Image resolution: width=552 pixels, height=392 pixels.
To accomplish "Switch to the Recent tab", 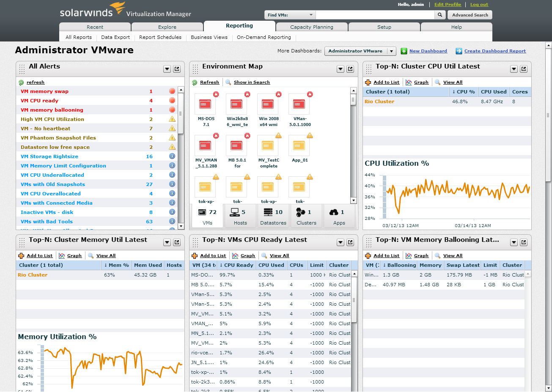I will 95,27.
